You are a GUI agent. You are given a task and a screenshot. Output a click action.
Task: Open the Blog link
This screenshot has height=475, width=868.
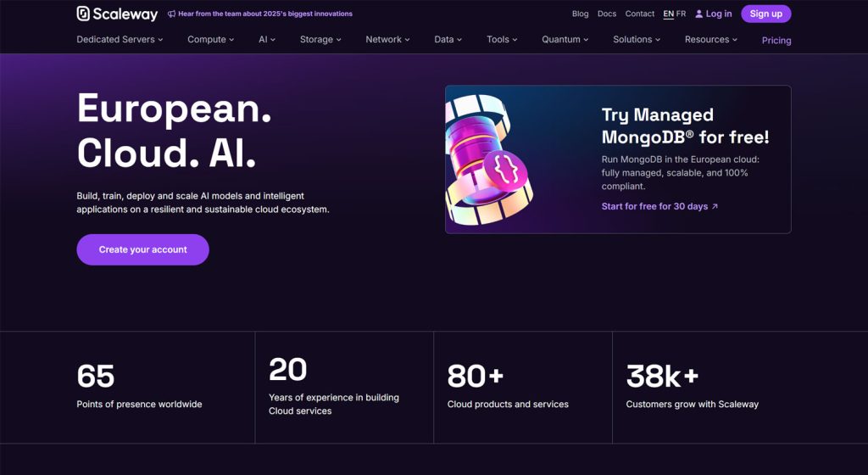click(x=580, y=14)
